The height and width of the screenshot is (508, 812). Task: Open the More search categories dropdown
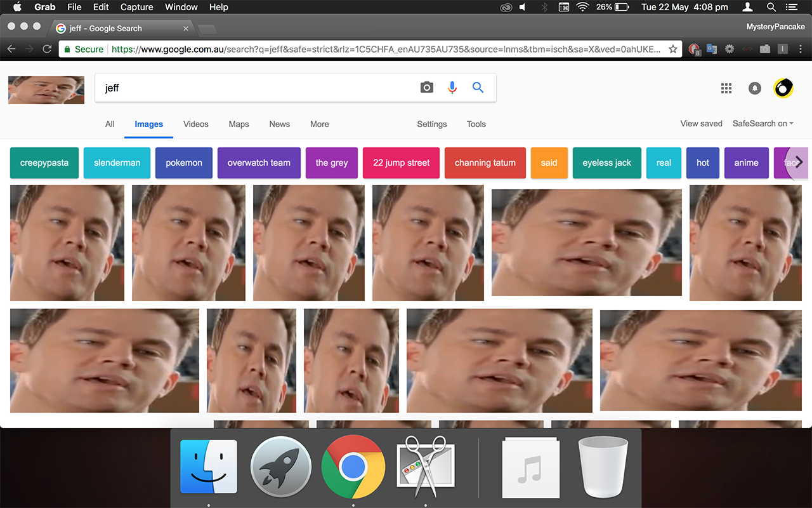[x=319, y=124]
